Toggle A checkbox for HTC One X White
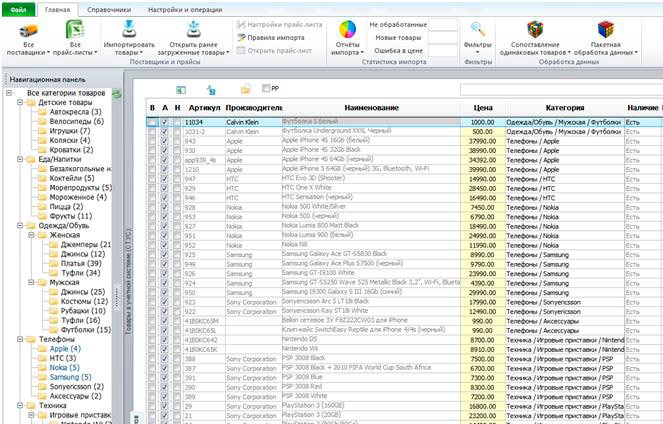663x424 pixels. 164,189
